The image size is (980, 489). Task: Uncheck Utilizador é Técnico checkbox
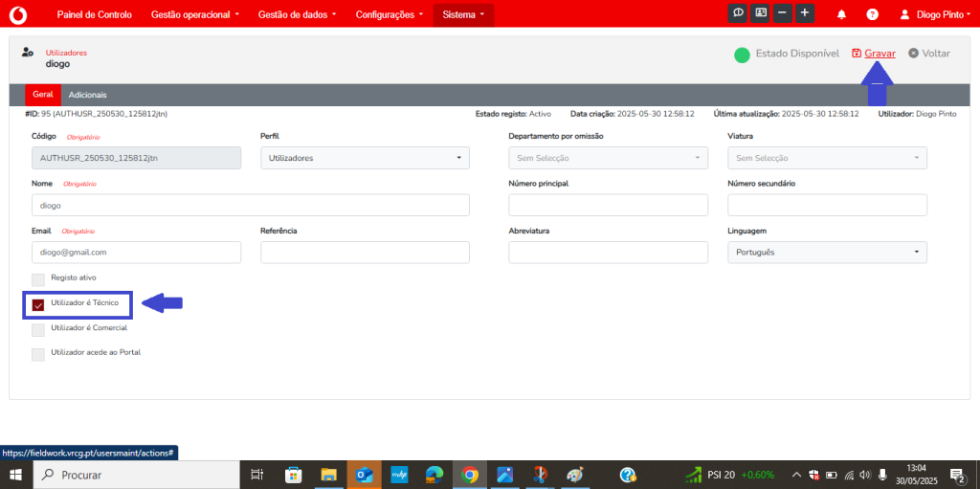pyautogui.click(x=38, y=305)
